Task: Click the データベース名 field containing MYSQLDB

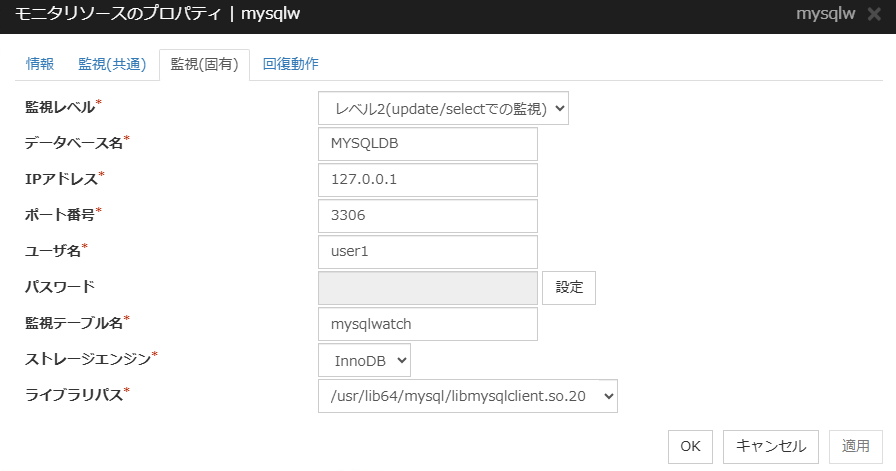Action: (x=427, y=144)
